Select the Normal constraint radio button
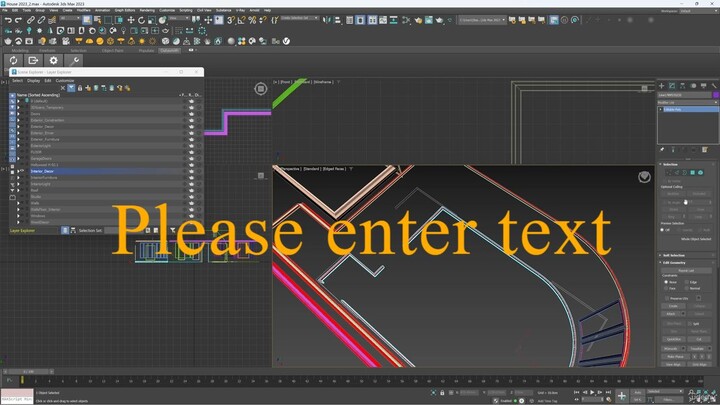Screen dimensions: 720x405 687,288
